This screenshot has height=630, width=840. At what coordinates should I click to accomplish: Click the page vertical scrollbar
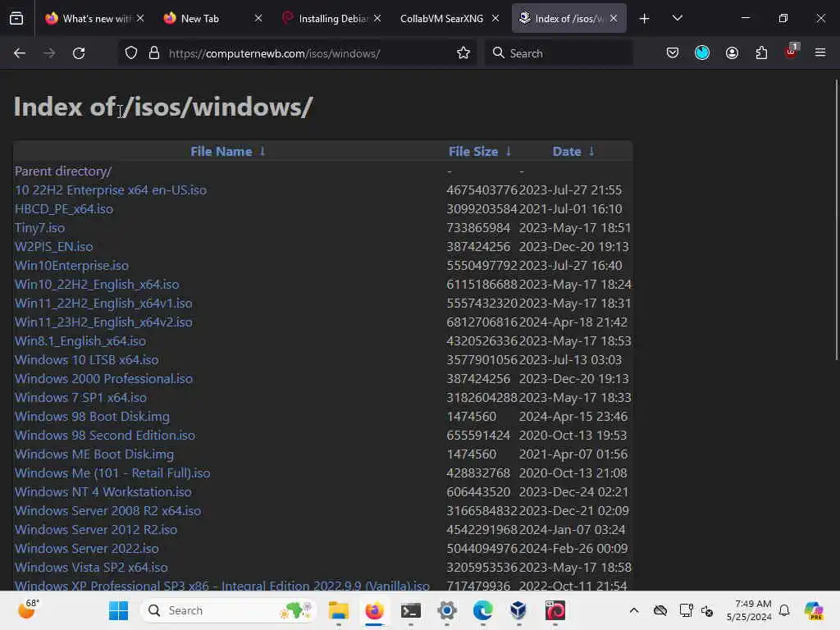(x=836, y=220)
